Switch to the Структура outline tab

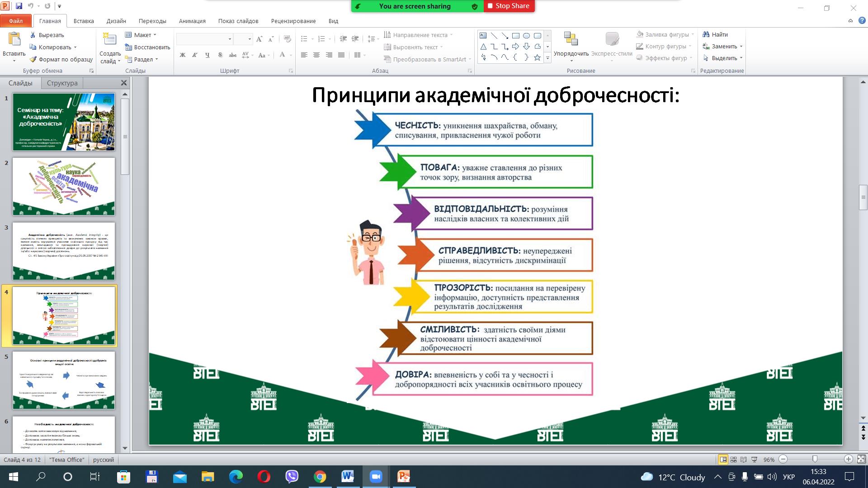click(x=62, y=83)
